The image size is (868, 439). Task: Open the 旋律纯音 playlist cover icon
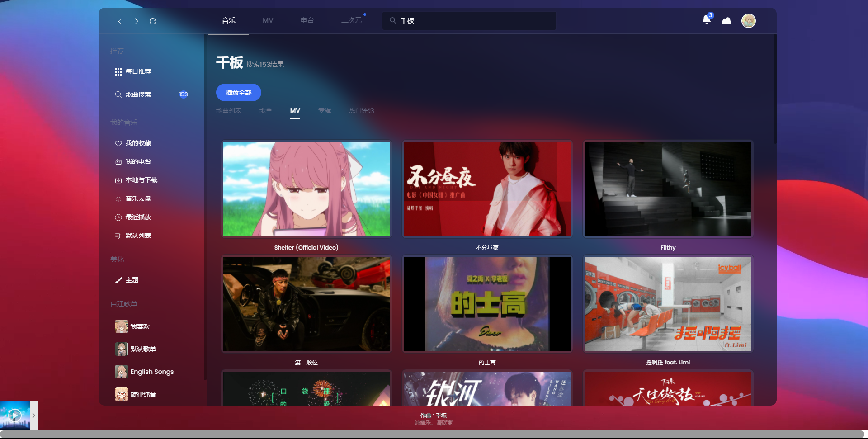pyautogui.click(x=121, y=394)
